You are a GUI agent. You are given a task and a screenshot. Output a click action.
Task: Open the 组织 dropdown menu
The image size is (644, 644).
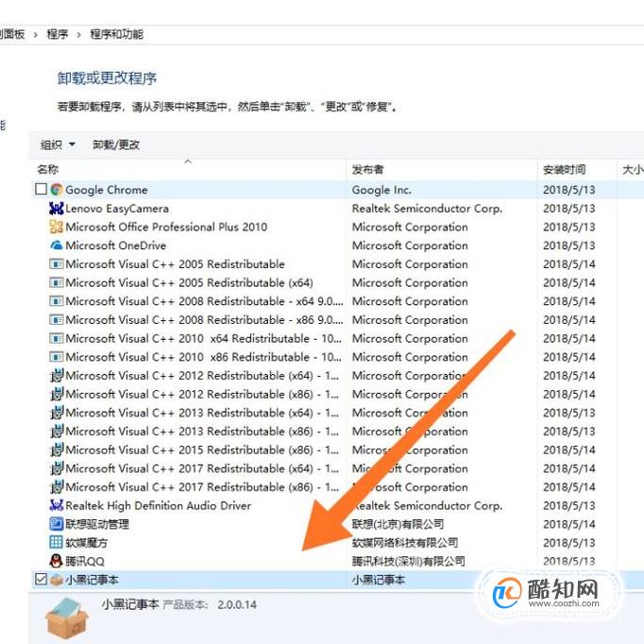(x=58, y=144)
